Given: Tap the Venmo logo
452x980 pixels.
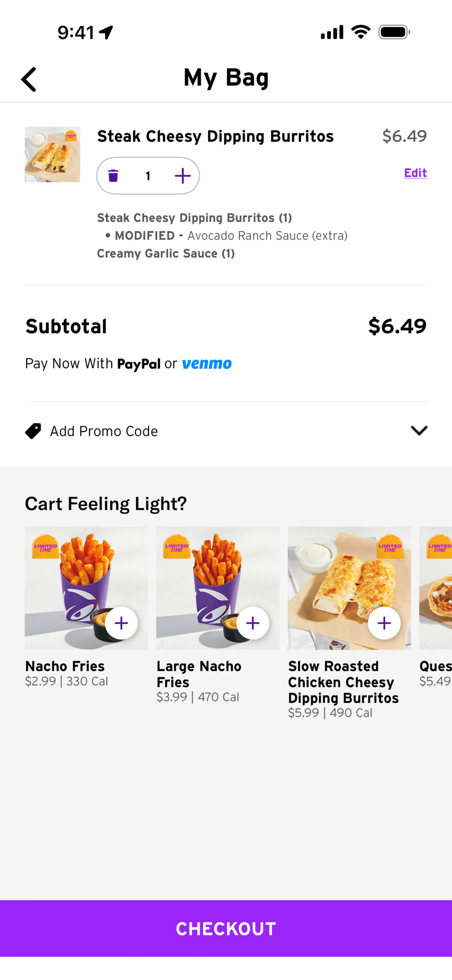Looking at the screenshot, I should coord(207,364).
